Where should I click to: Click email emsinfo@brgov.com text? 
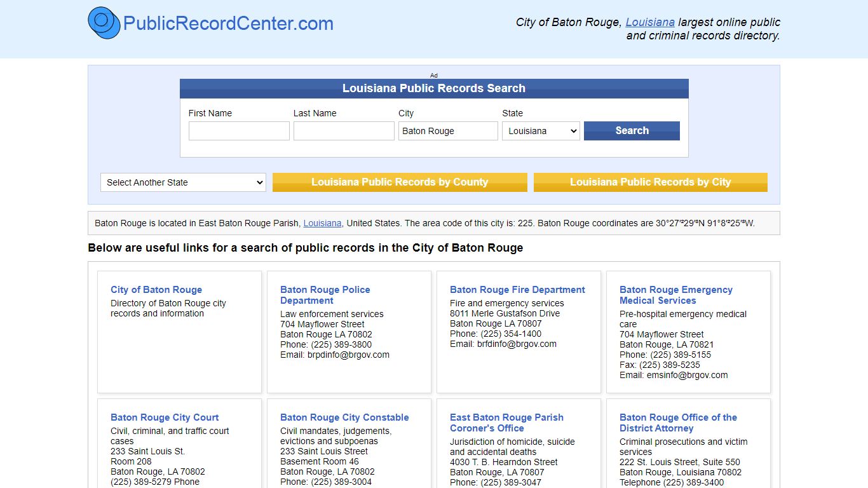point(688,375)
